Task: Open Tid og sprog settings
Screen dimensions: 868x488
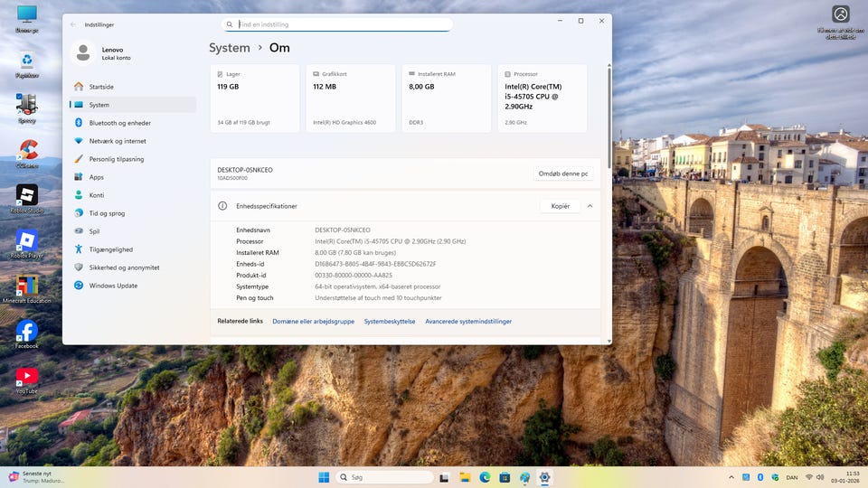Action: click(133, 213)
